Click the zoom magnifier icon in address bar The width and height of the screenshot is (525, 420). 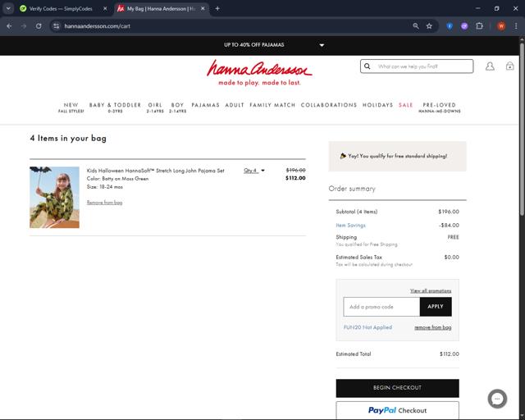point(416,26)
